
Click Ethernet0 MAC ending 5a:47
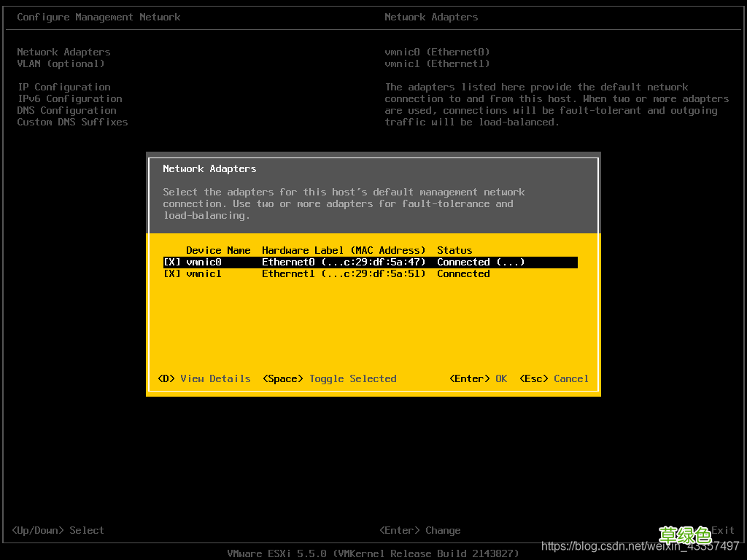coord(344,262)
